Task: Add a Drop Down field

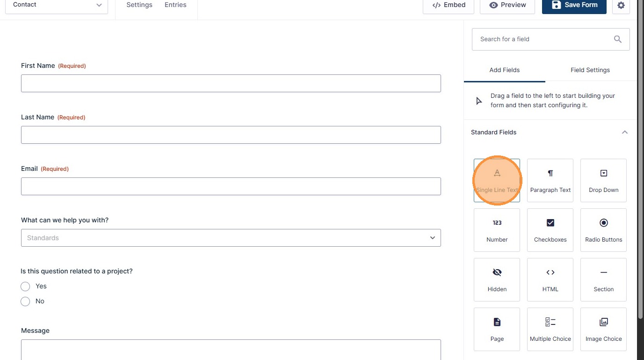Action: click(603, 180)
